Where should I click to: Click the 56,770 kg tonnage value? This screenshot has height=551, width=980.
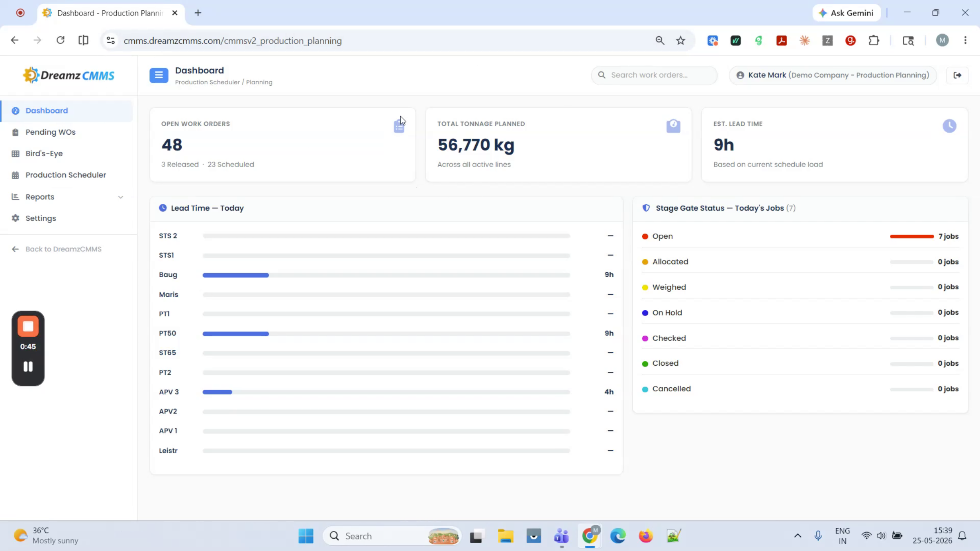476,145
